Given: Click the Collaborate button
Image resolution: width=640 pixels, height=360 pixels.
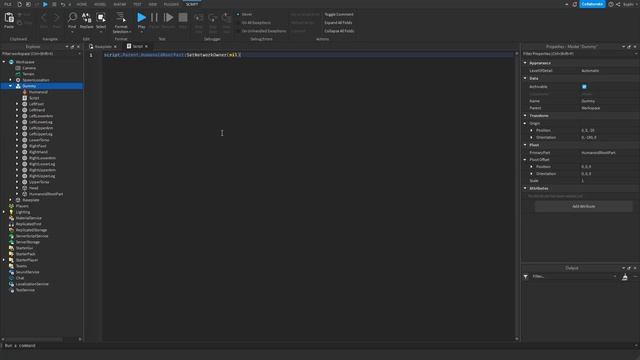Looking at the screenshot, I should click(x=592, y=4).
